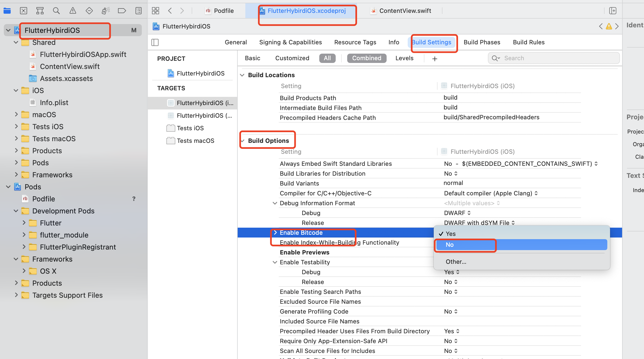This screenshot has height=359, width=644.
Task: Show All build settings
Action: (327, 58)
